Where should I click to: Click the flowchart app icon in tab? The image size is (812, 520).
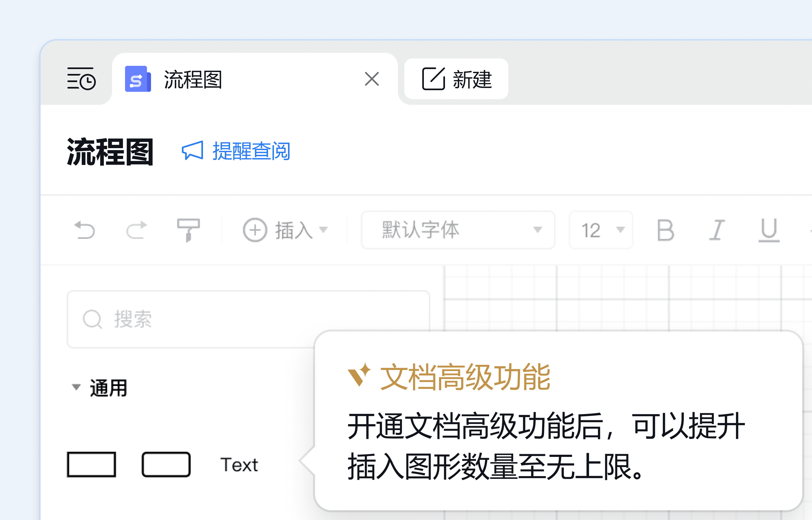pos(138,79)
